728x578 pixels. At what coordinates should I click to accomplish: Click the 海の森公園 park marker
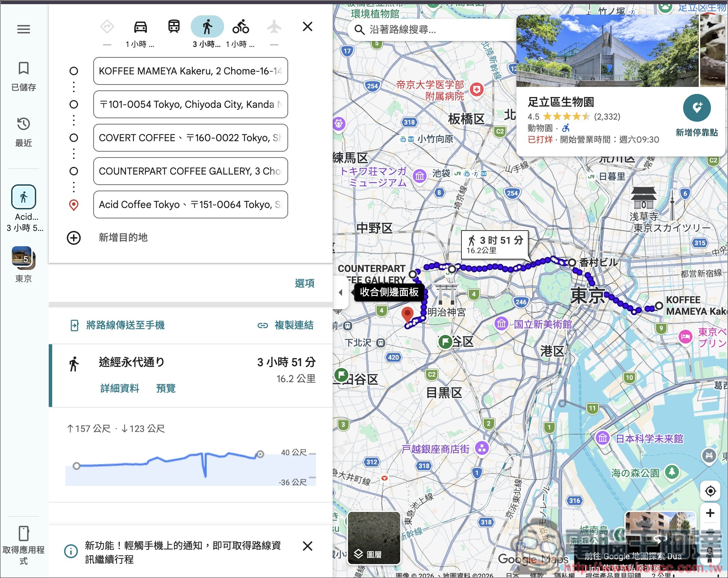(x=672, y=472)
